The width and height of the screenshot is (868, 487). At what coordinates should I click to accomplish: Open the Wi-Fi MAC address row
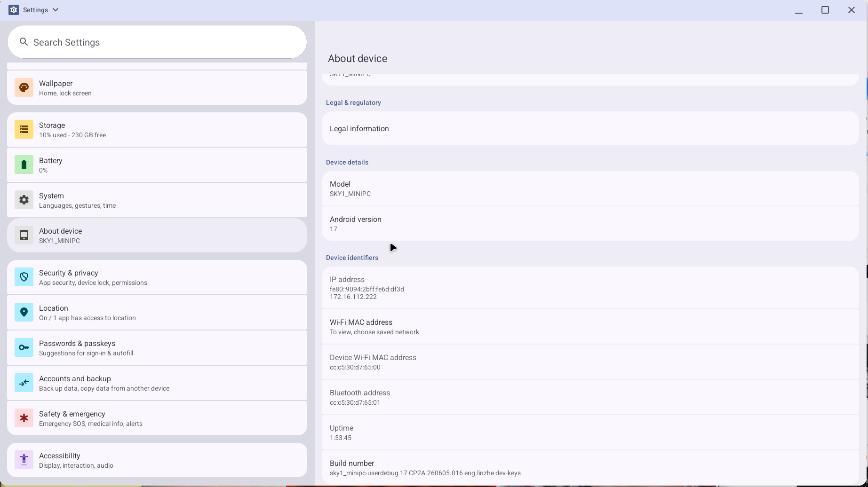[590, 327]
